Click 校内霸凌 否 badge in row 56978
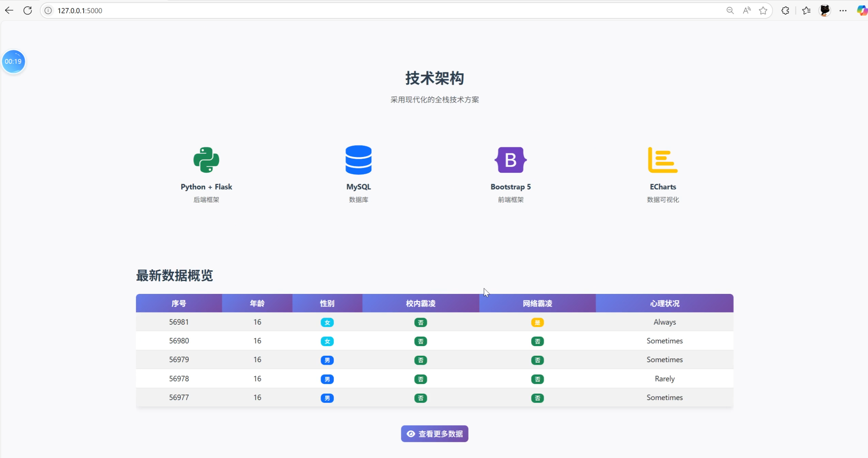 click(421, 379)
